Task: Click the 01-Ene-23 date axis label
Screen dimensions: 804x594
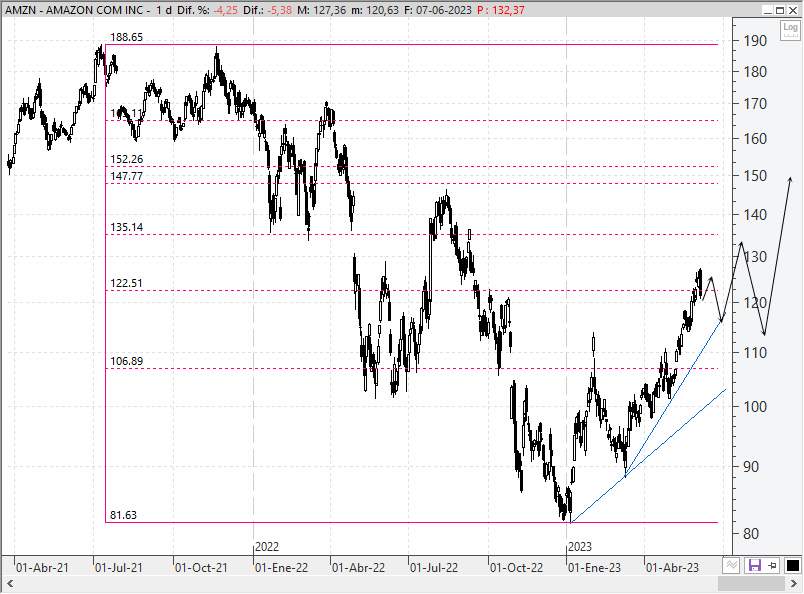Action: pos(594,568)
